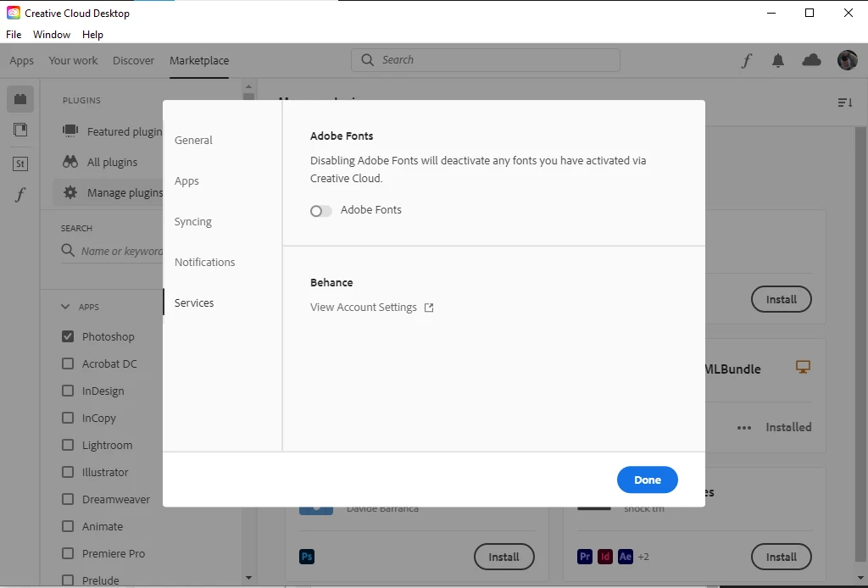
Task: Switch to Your work tab
Action: click(73, 60)
